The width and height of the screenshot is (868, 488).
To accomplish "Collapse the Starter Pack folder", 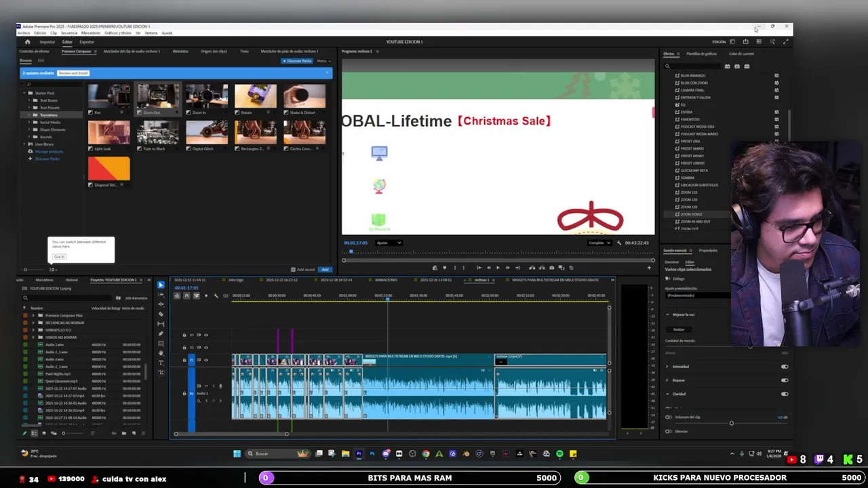I will [x=24, y=93].
